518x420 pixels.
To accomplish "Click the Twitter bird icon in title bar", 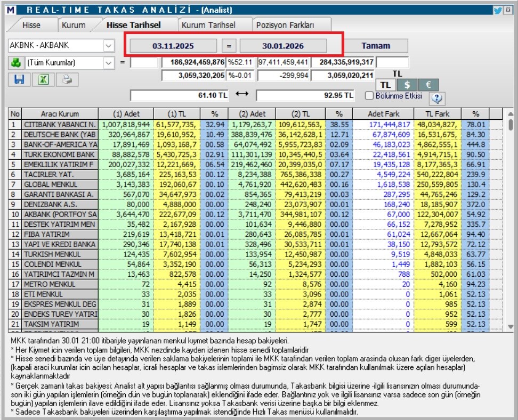I will (x=497, y=10).
